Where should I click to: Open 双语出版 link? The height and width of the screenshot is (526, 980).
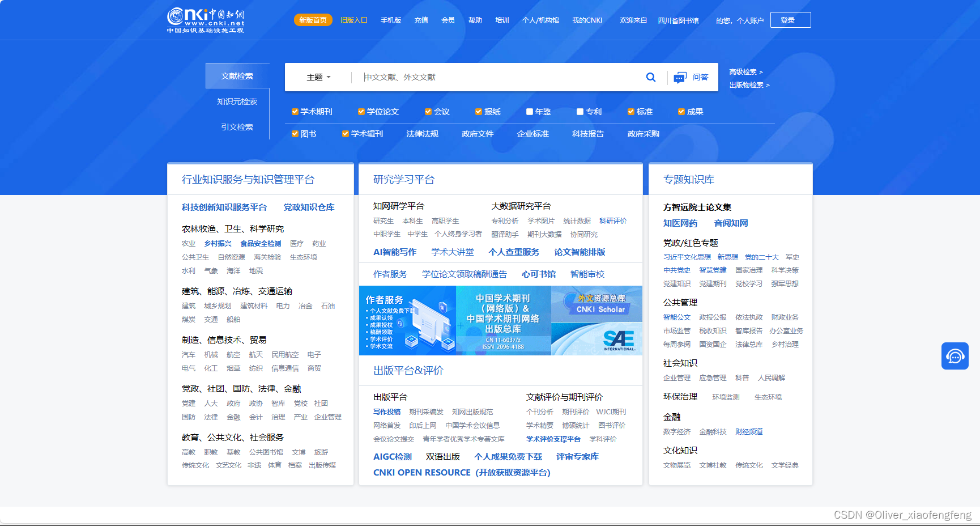[443, 456]
